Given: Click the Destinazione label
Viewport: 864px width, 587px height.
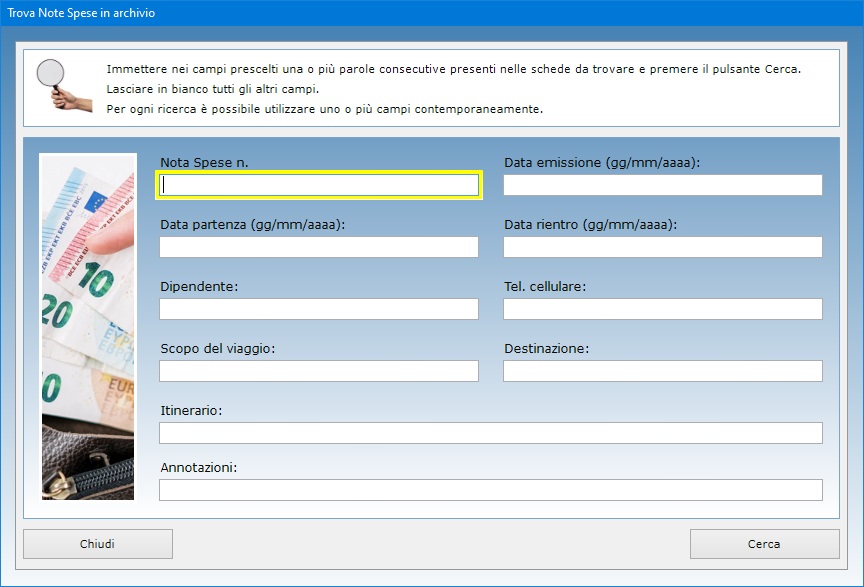Looking at the screenshot, I should (x=547, y=348).
